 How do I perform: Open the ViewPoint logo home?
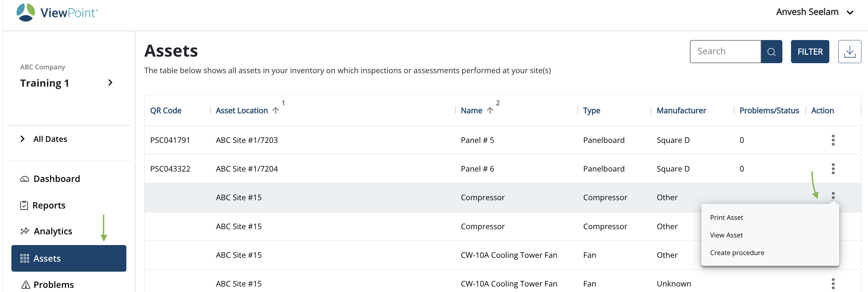pyautogui.click(x=57, y=13)
